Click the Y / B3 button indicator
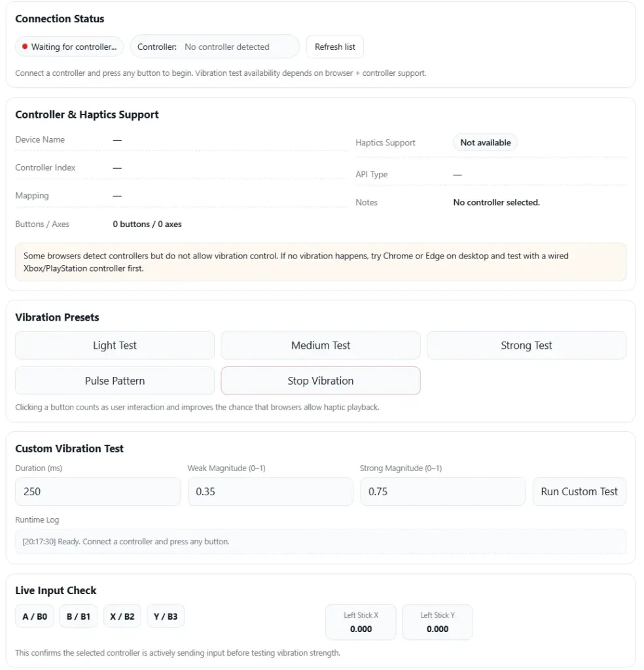 (x=166, y=616)
